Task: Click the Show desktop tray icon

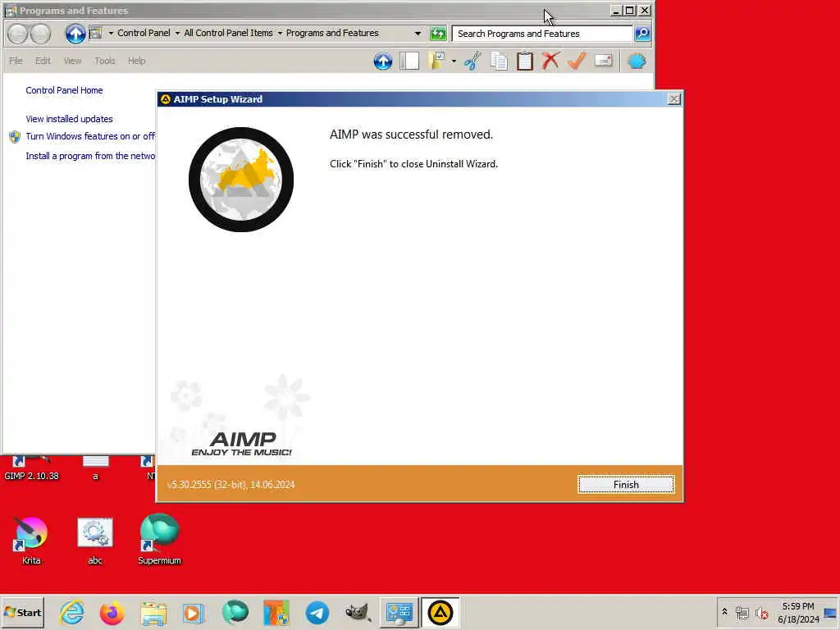Action: pyautogui.click(x=830, y=613)
